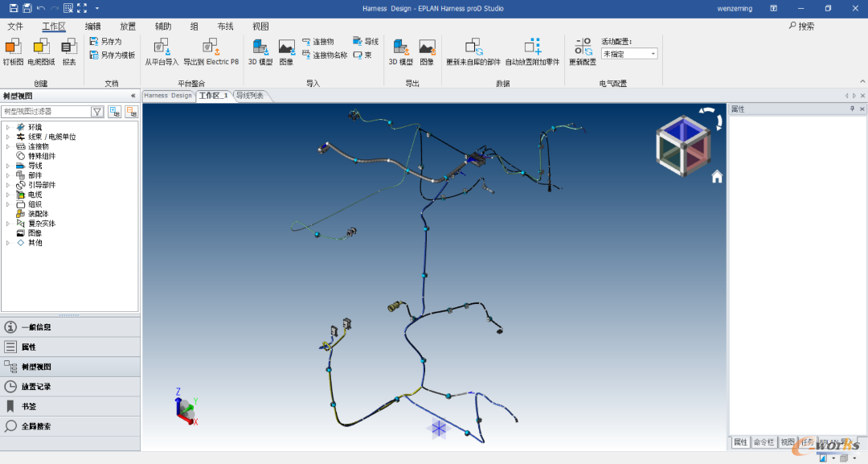Click 从平台导入 import from platform
This screenshot has height=464, width=868.
[x=162, y=52]
